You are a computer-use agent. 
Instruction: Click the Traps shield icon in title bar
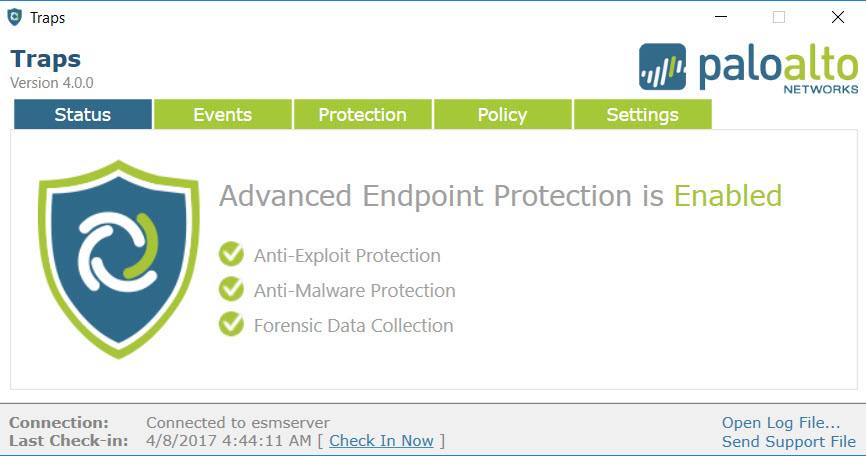(x=14, y=17)
